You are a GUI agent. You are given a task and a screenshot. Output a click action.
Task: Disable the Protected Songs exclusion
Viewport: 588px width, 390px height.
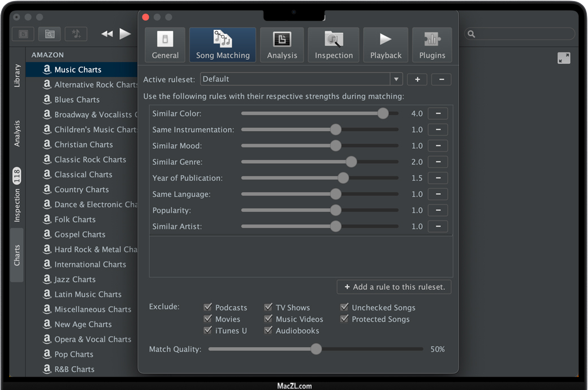344,319
